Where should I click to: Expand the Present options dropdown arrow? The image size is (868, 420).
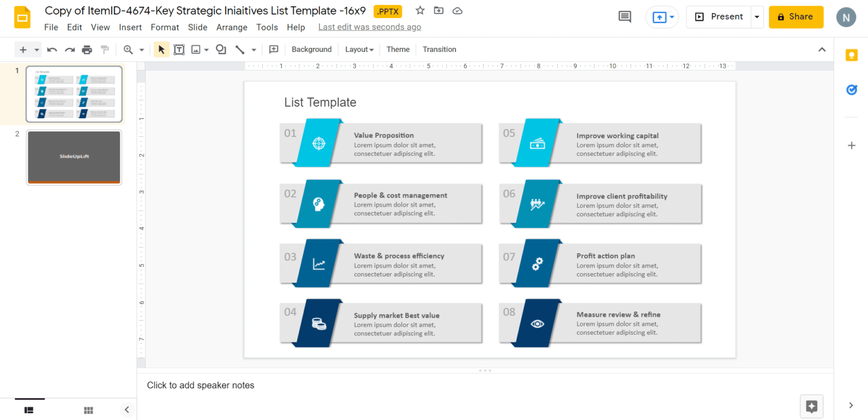[757, 17]
